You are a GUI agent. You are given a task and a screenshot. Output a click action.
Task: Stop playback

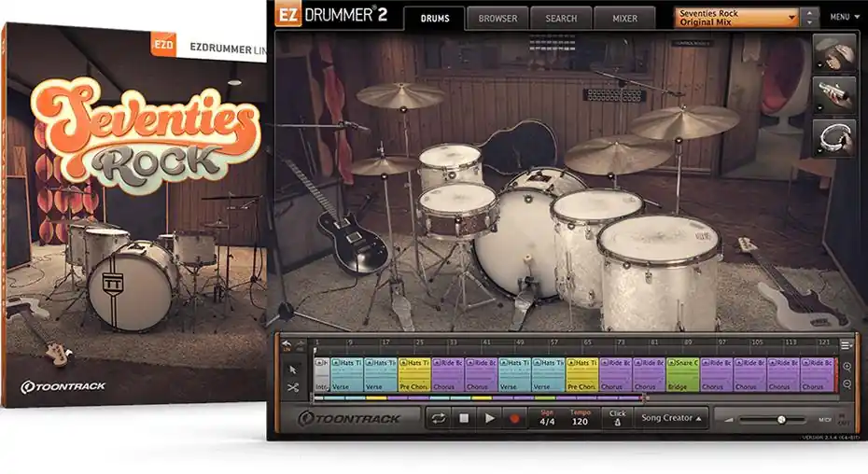(464, 418)
